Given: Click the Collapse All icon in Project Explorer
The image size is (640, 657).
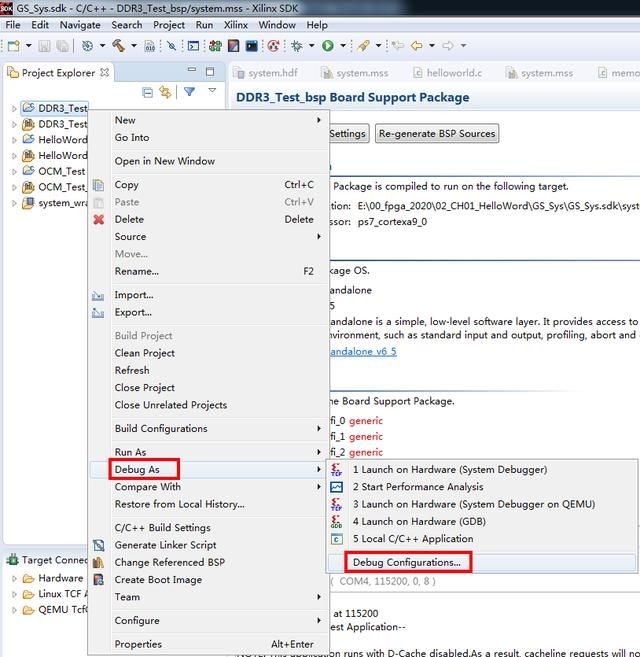Looking at the screenshot, I should [x=148, y=92].
